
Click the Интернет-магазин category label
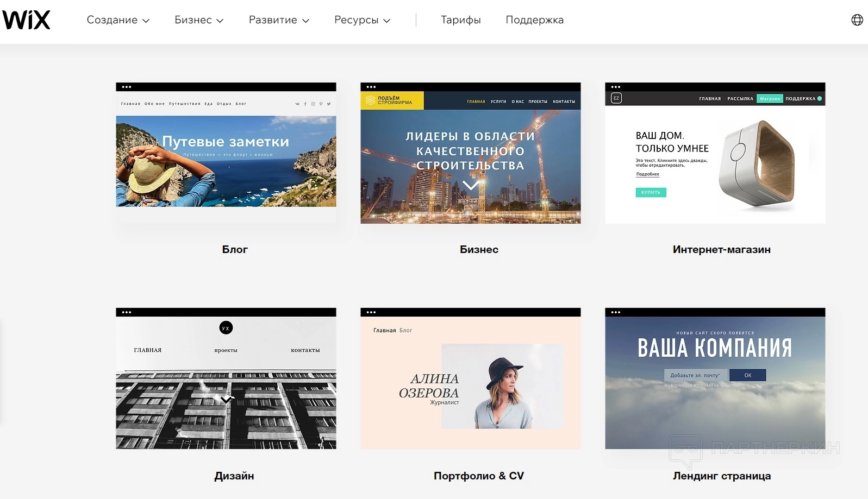722,250
